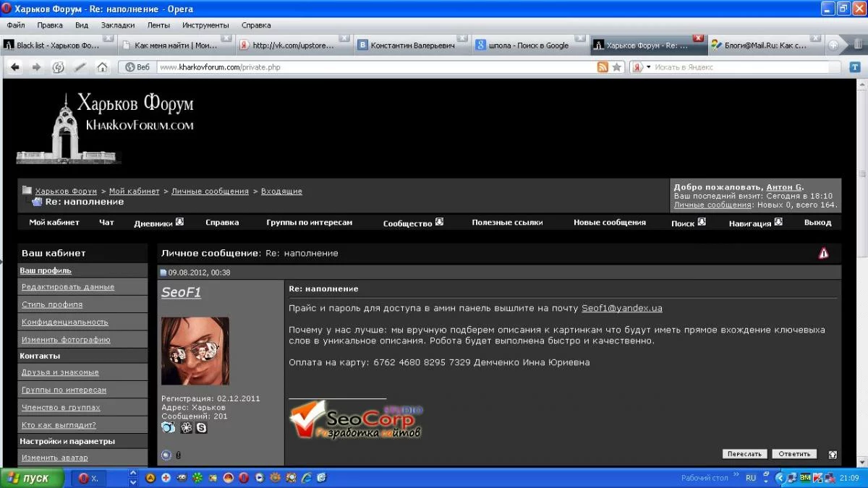
Task: Open the Закладки menu
Action: [x=118, y=25]
